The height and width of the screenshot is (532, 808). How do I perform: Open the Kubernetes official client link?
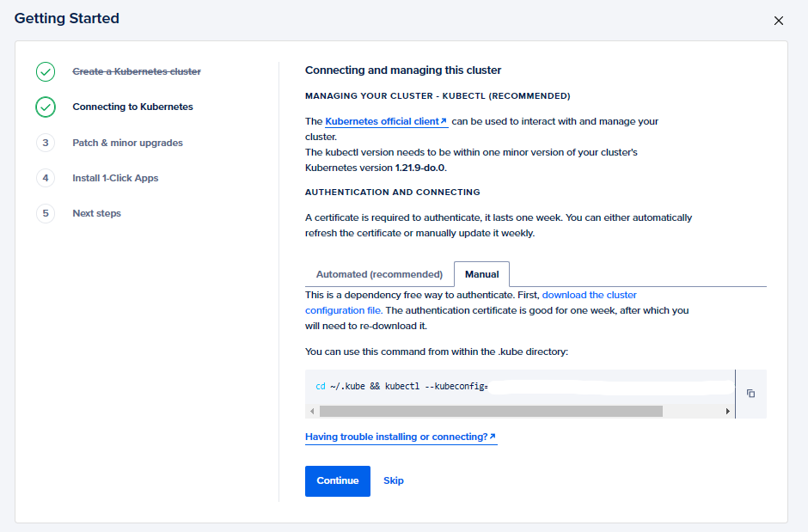click(386, 122)
